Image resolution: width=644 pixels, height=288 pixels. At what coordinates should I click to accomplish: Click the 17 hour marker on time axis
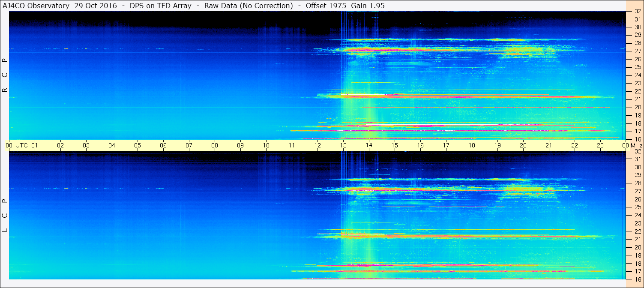click(x=446, y=145)
